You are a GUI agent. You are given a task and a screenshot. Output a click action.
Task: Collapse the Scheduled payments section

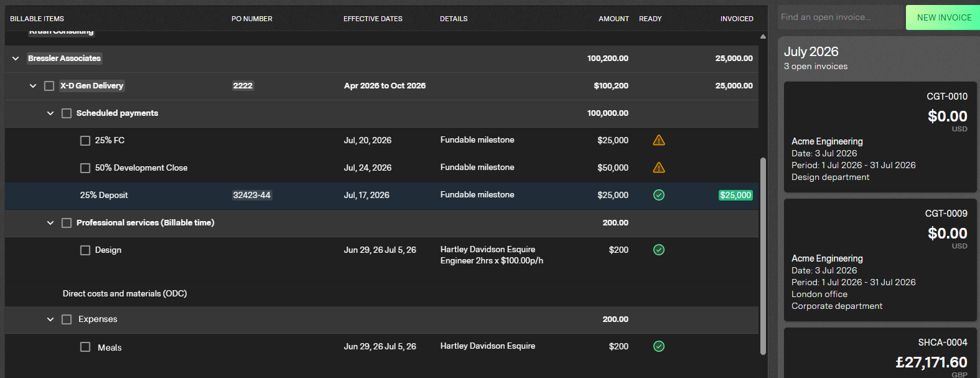pyautogui.click(x=50, y=113)
